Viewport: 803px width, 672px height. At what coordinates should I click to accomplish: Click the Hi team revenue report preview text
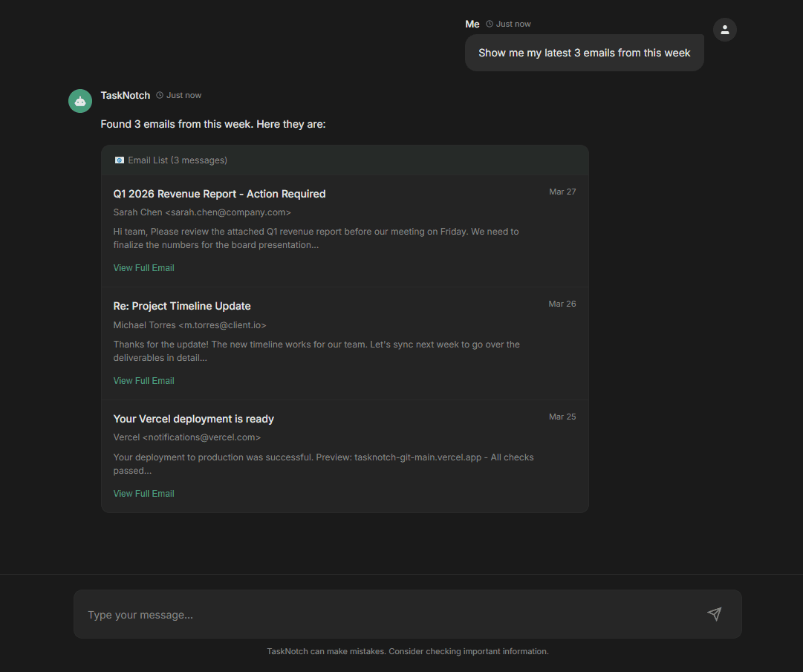[316, 238]
